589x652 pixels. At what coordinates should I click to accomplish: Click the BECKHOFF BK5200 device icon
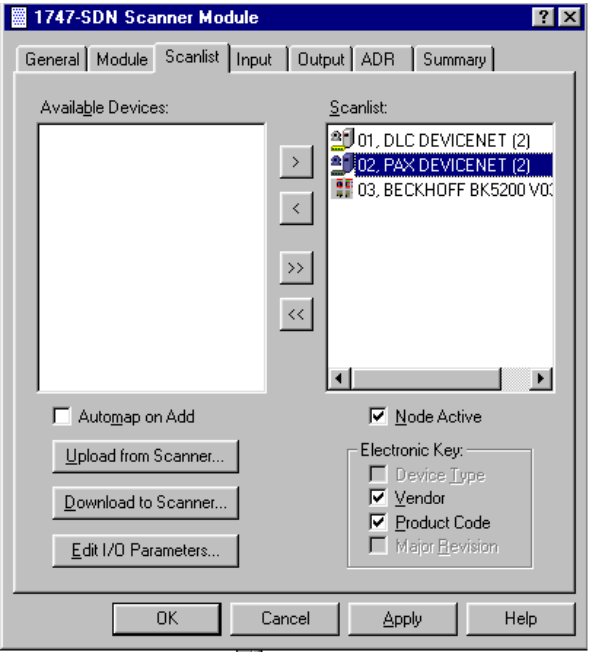tap(342, 188)
